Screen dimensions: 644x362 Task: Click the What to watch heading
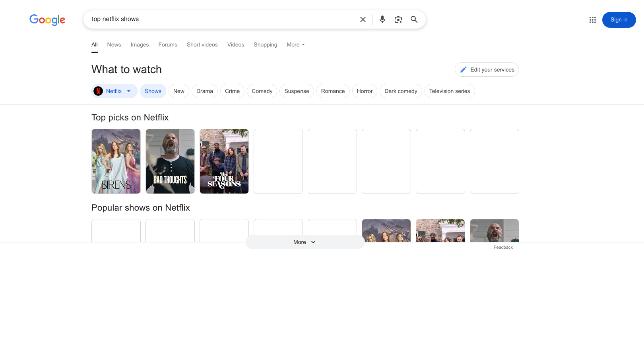click(126, 70)
